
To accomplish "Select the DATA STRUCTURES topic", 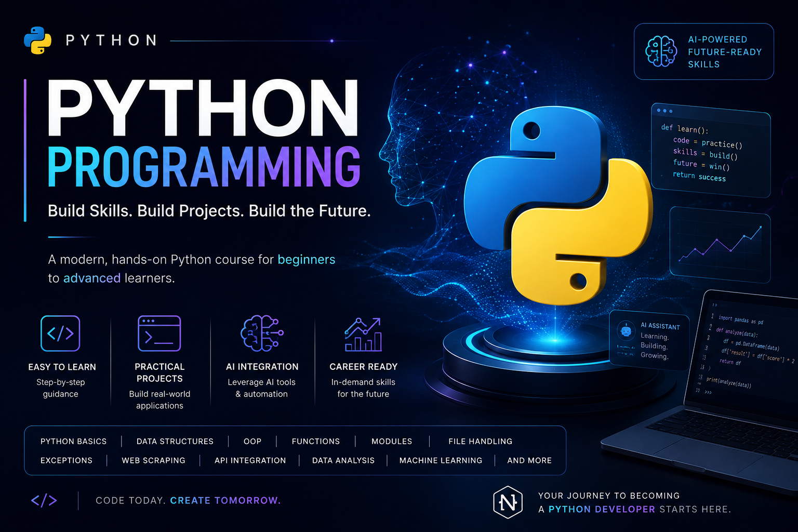I will coord(175,442).
